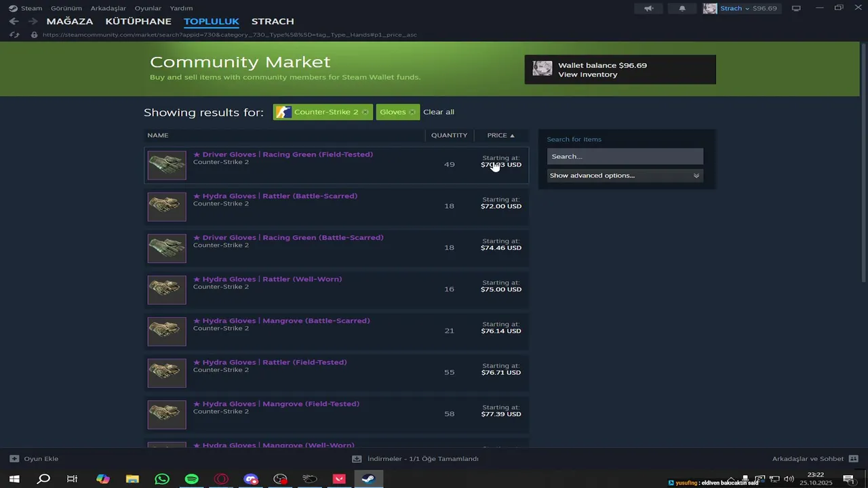Open the notifications bell icon
The height and width of the screenshot is (488, 868).
[x=682, y=8]
